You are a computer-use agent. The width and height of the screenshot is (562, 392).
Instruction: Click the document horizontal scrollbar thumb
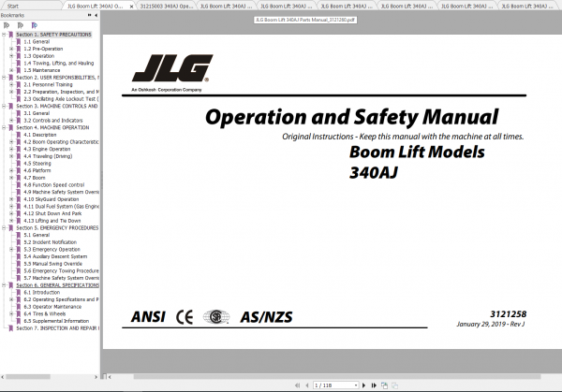pos(337,377)
